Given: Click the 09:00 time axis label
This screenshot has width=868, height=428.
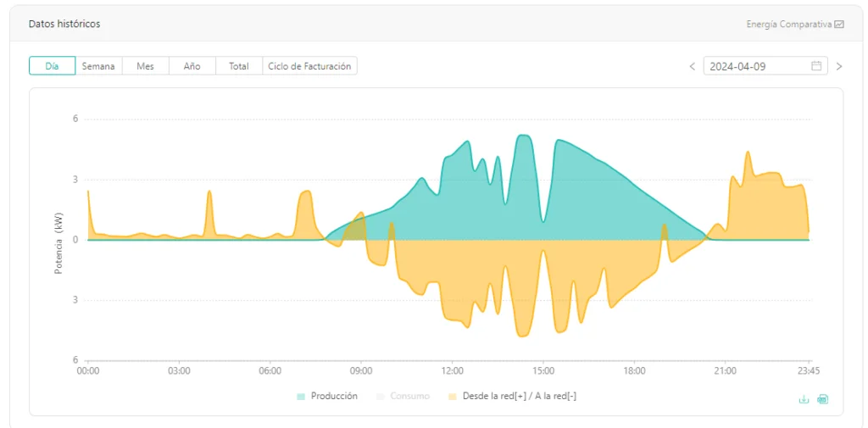Looking at the screenshot, I should coord(361,370).
